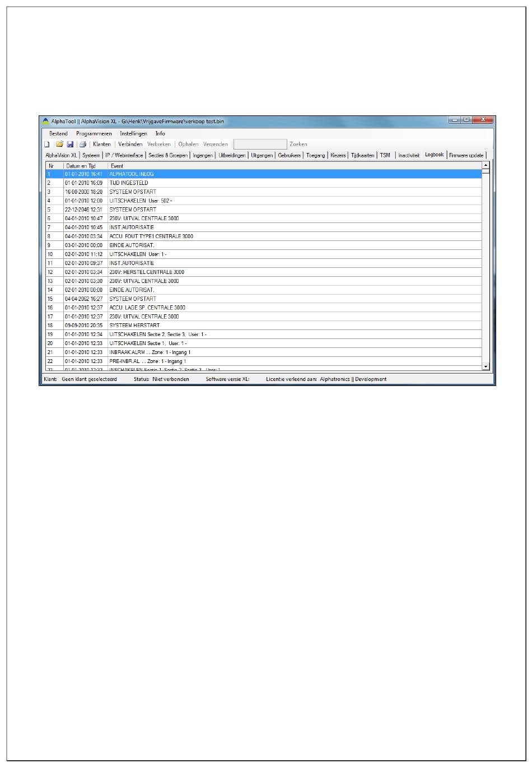Open the Bestand menu
Image resolution: width=532 pixels, height=767 pixels.
point(58,133)
